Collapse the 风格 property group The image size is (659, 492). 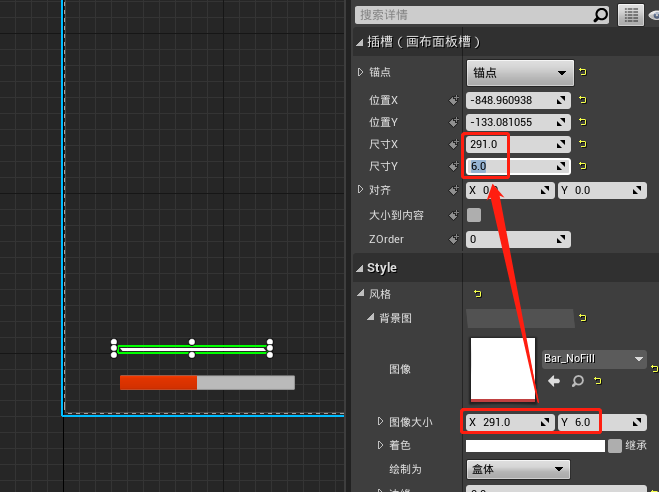tap(361, 293)
